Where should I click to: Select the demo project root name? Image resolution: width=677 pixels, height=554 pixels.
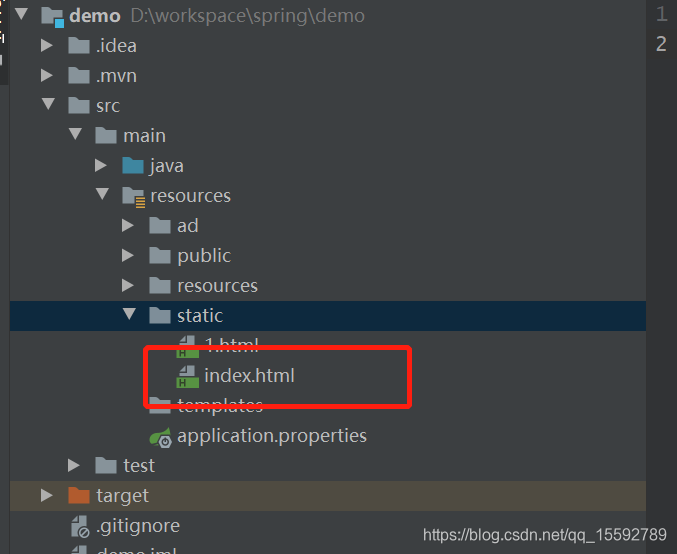tap(95, 16)
